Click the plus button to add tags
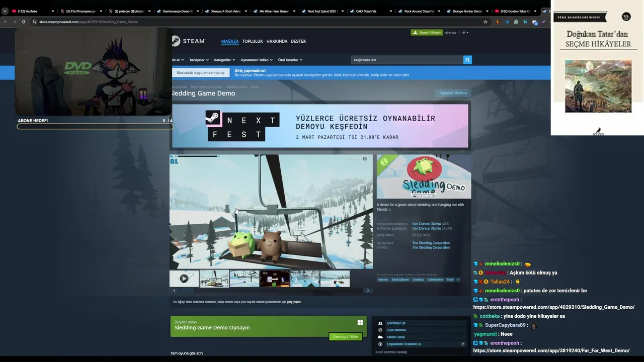644x362 pixels. [458, 280]
